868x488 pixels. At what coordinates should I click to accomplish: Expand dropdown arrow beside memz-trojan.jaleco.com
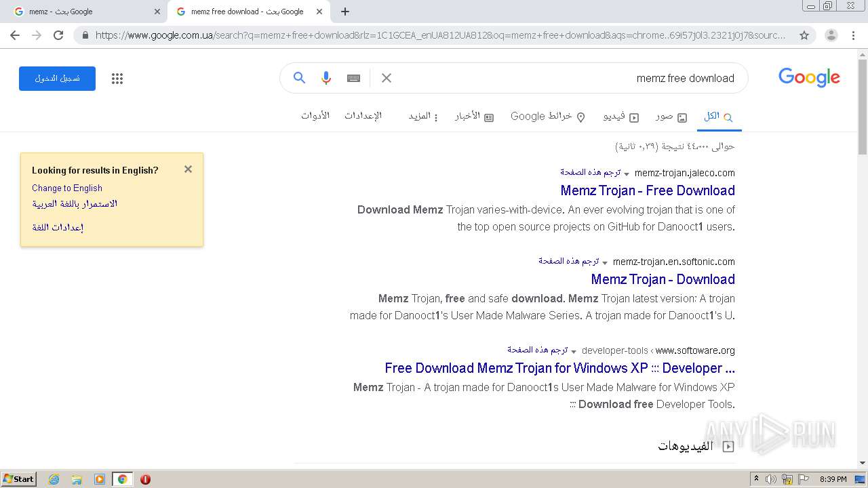626,174
